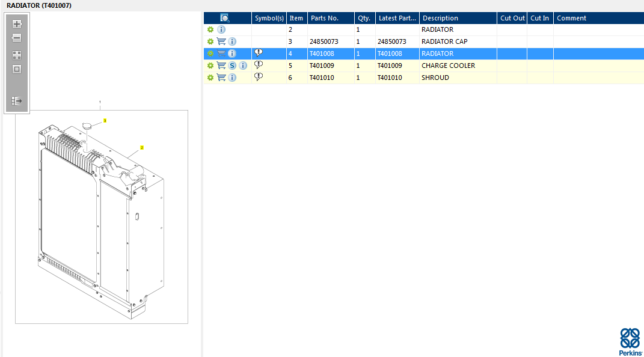644x357 pixels.
Task: Click the single-square fit view icon
Action: click(x=17, y=69)
